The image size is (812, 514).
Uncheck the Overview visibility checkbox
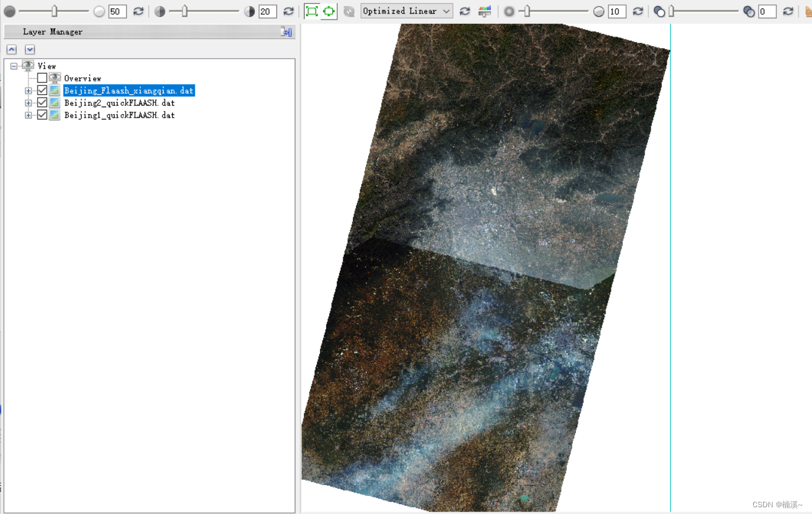tap(41, 78)
